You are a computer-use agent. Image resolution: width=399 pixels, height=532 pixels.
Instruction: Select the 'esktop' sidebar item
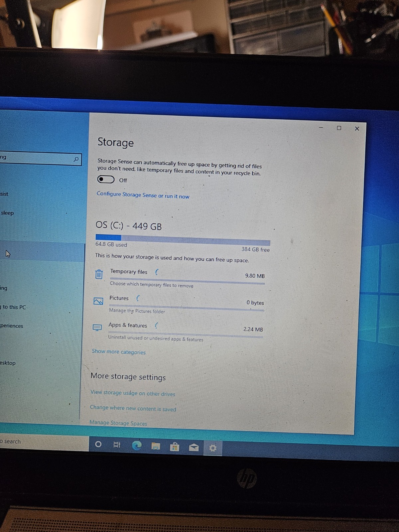pos(8,363)
